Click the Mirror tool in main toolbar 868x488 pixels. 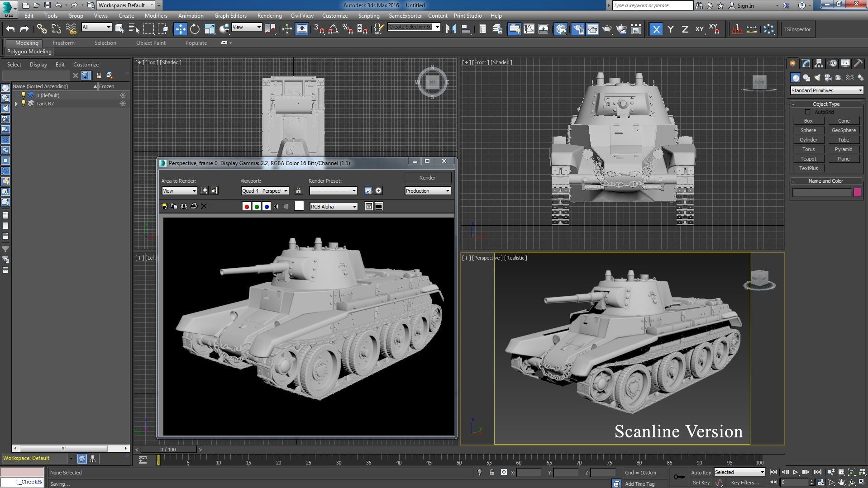(x=451, y=29)
